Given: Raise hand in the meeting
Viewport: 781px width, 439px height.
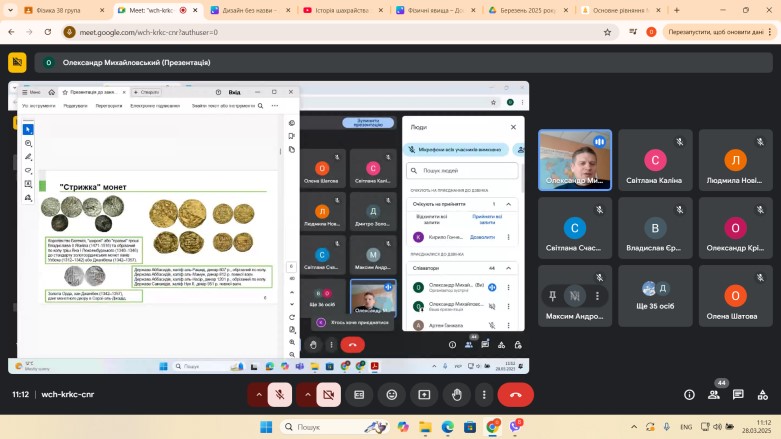Looking at the screenshot, I should (457, 395).
